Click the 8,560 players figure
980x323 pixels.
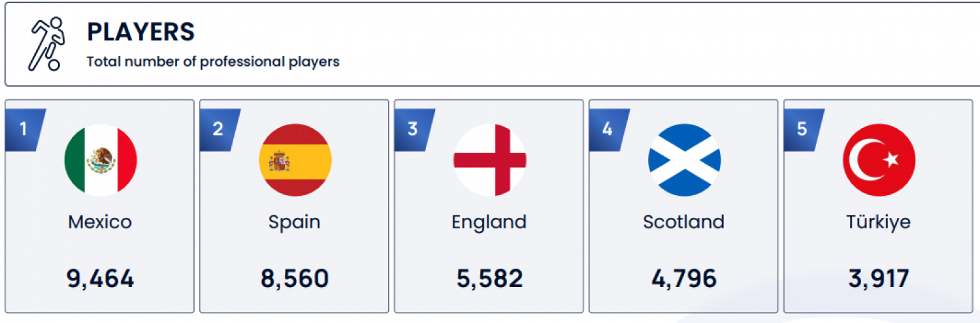coord(295,279)
